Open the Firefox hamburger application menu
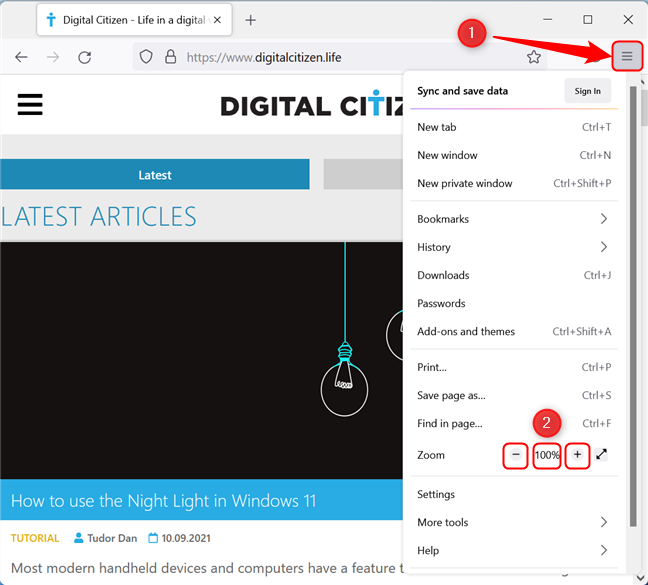Screen dimensions: 648x585 pyautogui.click(x=627, y=56)
